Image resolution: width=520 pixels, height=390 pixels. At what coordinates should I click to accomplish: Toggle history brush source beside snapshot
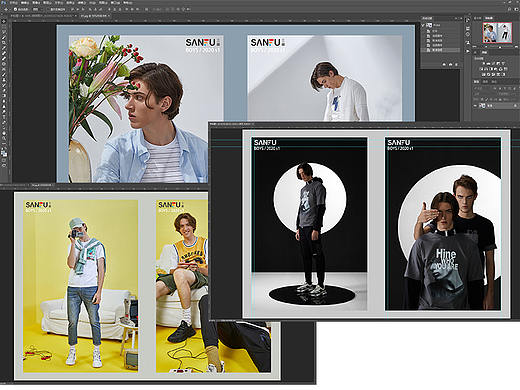[423, 25]
